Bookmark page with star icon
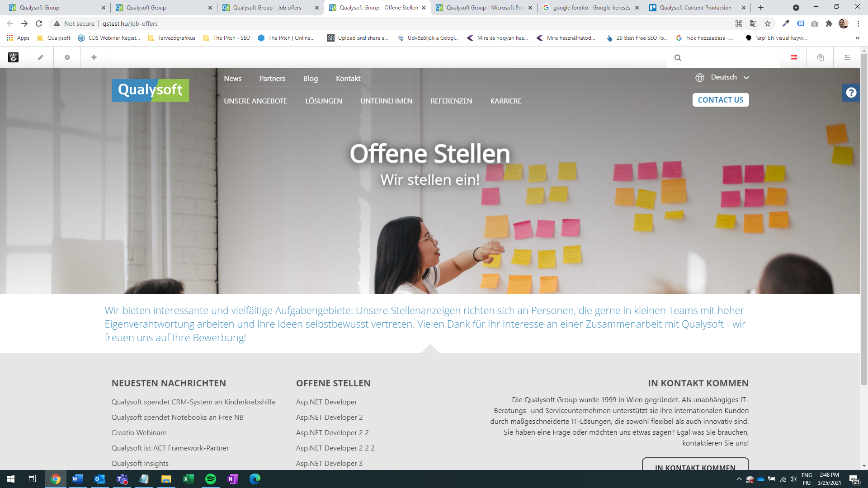Screen dimensions: 868x488 coord(768,23)
